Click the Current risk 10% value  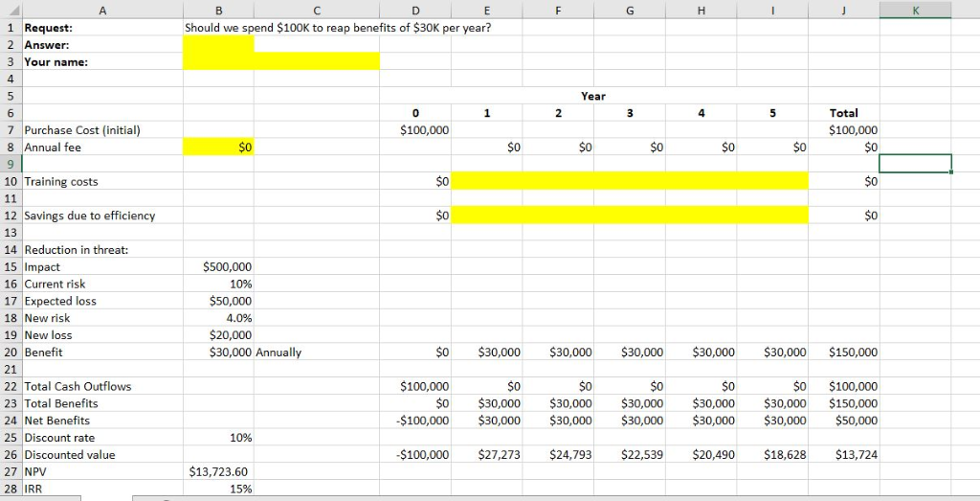pyautogui.click(x=219, y=284)
